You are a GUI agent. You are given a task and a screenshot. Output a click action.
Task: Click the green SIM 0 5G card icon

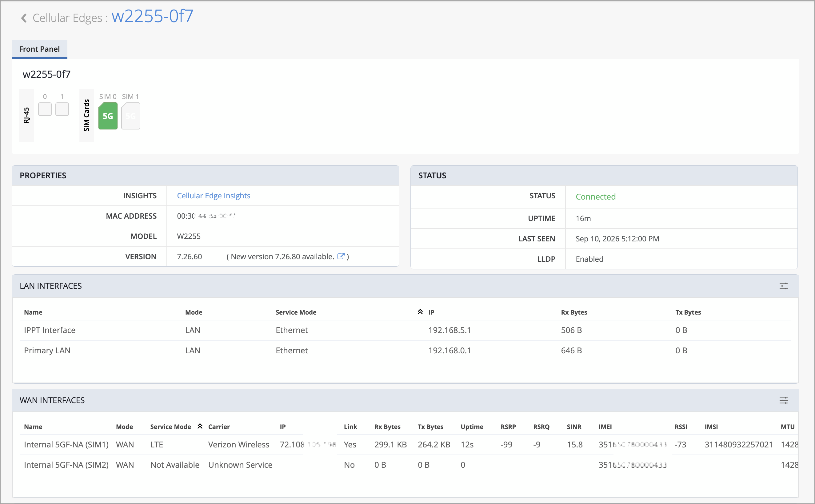point(108,116)
